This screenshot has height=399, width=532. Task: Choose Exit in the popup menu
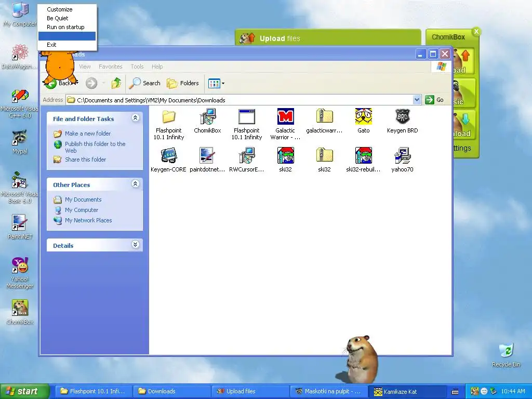(x=67, y=45)
